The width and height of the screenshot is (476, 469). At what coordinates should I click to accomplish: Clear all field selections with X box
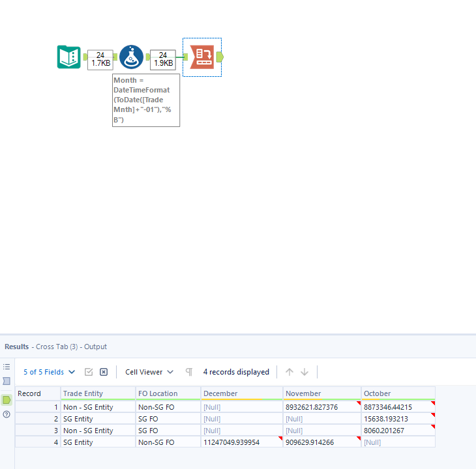tap(104, 372)
